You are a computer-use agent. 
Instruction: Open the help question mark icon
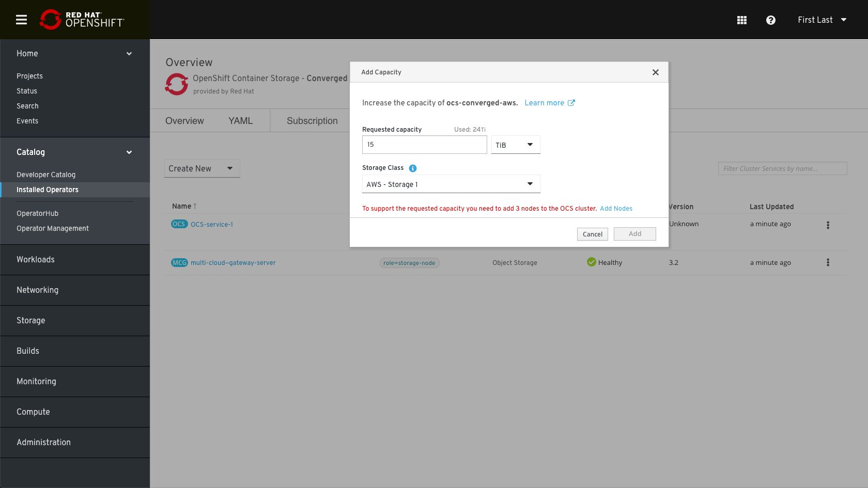(771, 20)
